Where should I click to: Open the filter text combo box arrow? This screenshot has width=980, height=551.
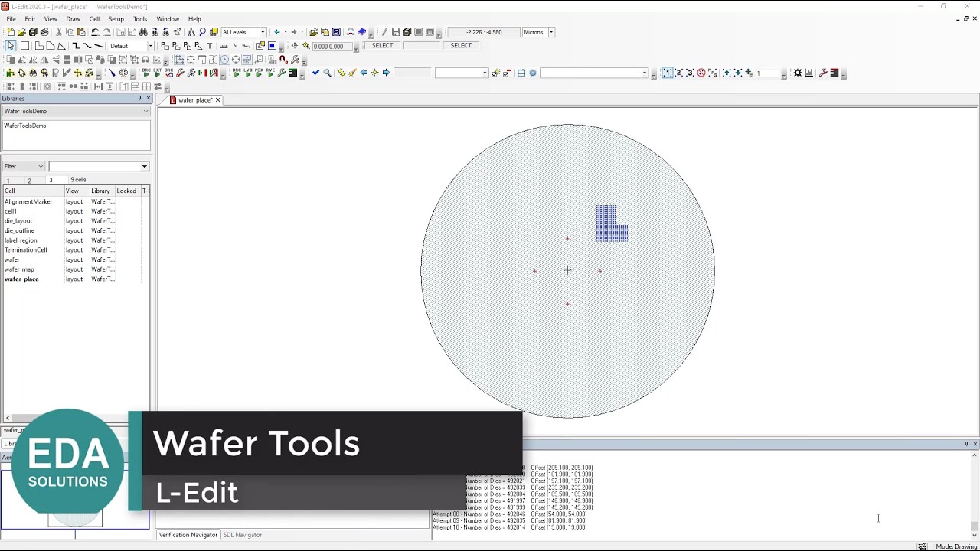[144, 166]
